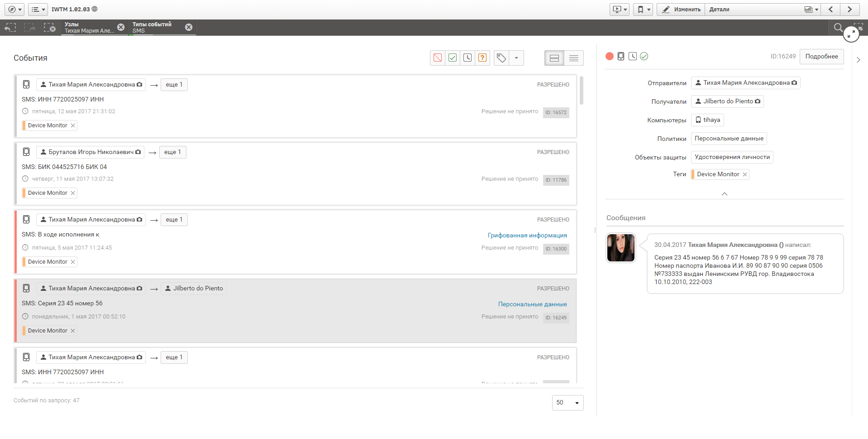Click the events list scrollbar thumb
Screen dimensions: 868x439
click(x=582, y=90)
